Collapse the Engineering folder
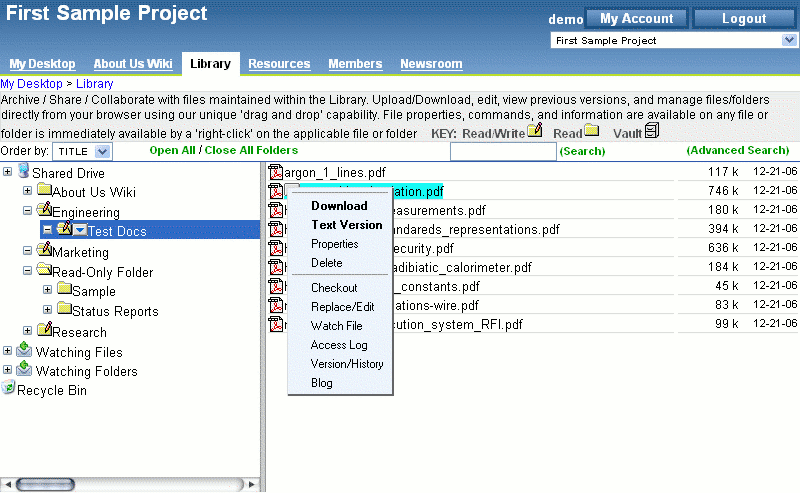 click(x=28, y=210)
